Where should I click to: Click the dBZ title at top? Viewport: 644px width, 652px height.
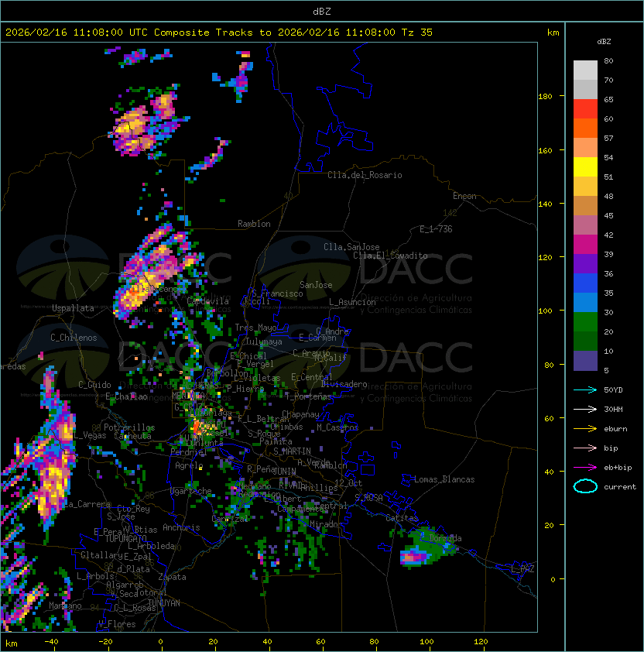click(x=322, y=12)
